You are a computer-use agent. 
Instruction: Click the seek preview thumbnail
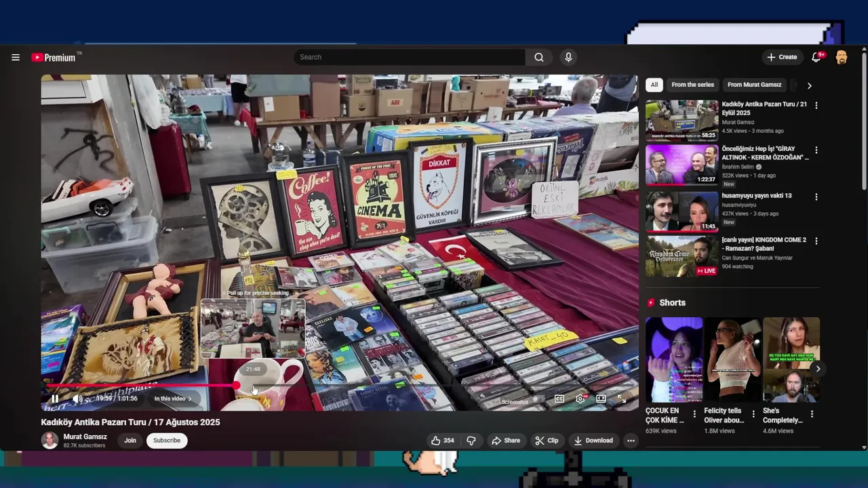pyautogui.click(x=253, y=328)
